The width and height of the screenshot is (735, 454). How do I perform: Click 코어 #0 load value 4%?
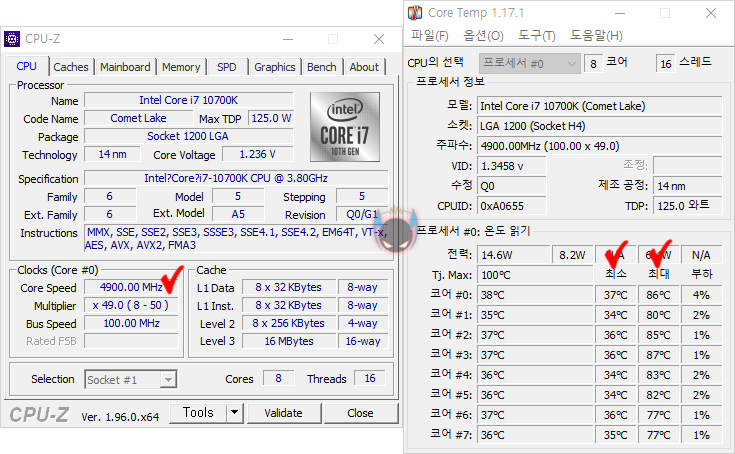[x=701, y=295]
